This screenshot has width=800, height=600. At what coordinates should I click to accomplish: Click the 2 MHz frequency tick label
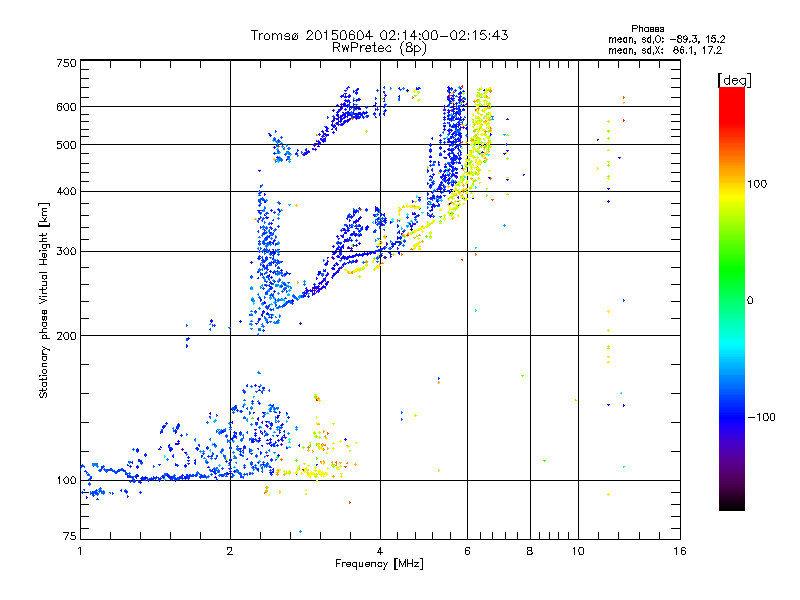pos(230,551)
